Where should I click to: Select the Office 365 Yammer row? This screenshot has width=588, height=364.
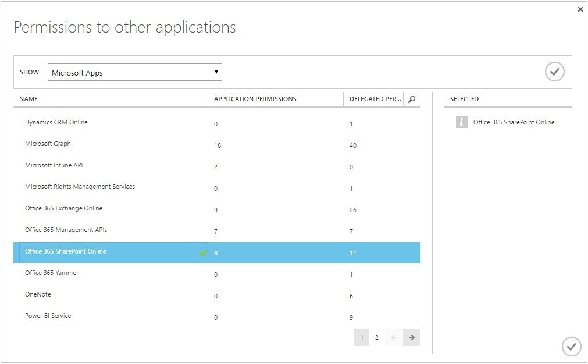pyautogui.click(x=217, y=273)
